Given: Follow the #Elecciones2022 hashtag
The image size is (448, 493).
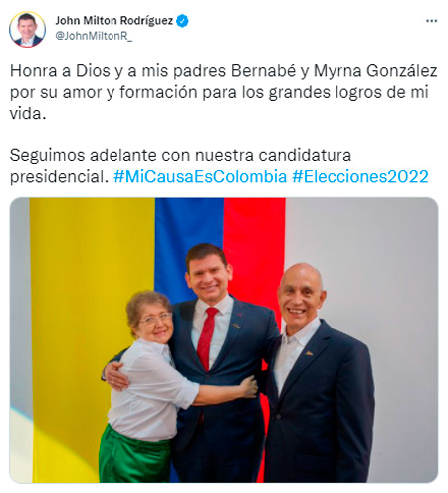Looking at the screenshot, I should tap(360, 176).
